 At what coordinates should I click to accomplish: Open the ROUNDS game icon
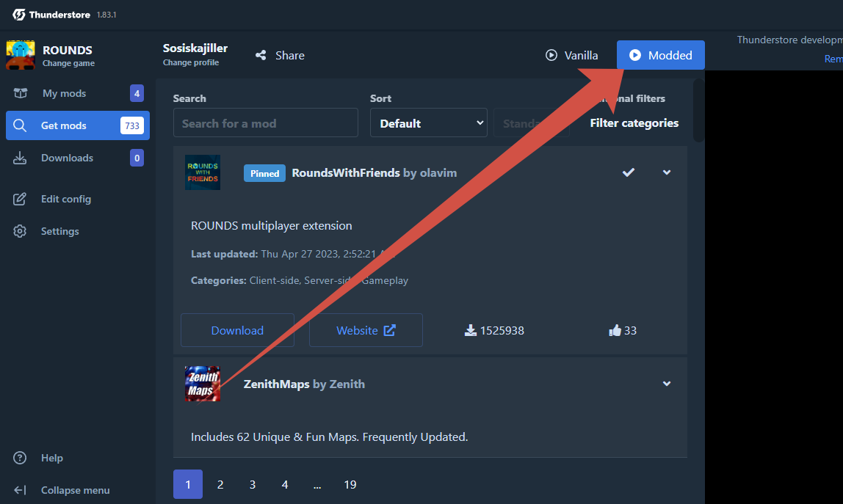point(21,55)
